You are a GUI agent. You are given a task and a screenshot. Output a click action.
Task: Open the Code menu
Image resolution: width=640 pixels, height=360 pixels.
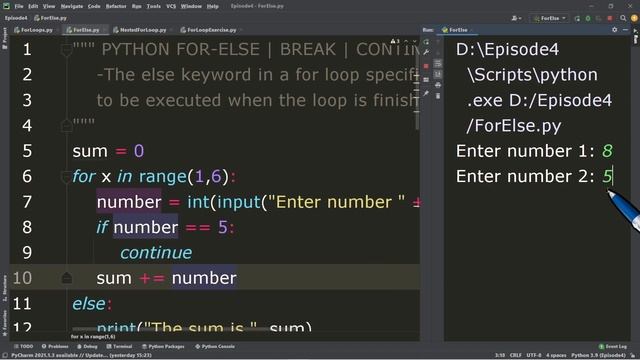coord(94,6)
